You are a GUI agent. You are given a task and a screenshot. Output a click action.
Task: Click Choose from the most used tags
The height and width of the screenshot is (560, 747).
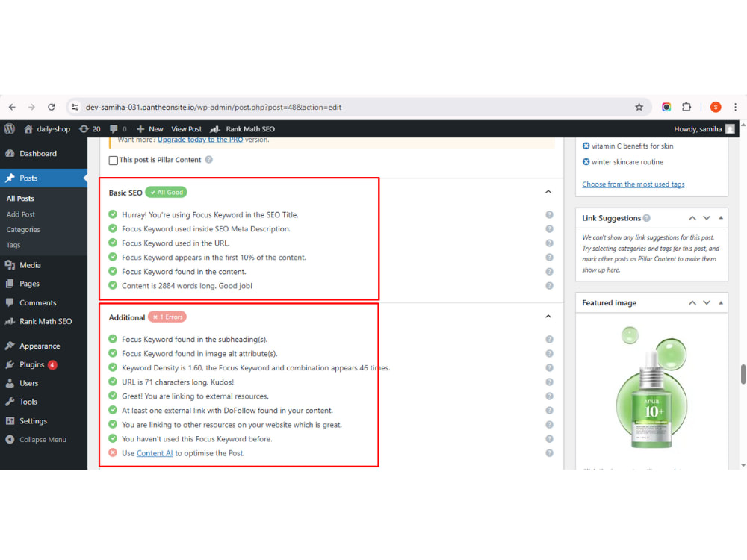[x=633, y=184]
